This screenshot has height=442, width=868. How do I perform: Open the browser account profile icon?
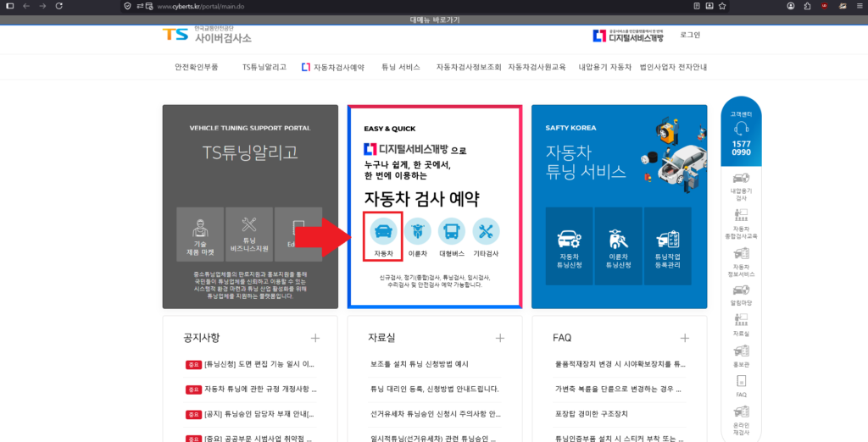pos(791,6)
